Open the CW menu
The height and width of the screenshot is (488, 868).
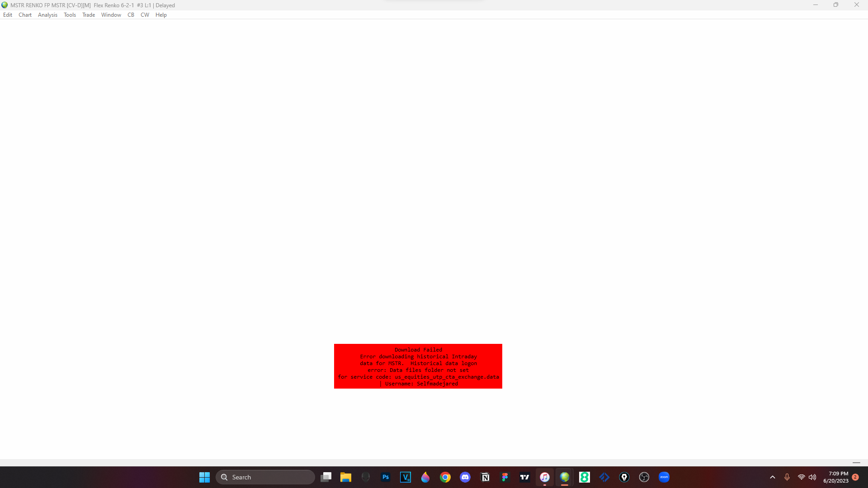(145, 15)
